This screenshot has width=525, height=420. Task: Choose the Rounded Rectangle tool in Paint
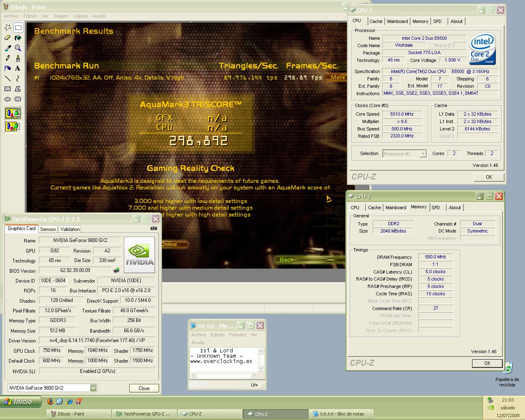(18, 99)
